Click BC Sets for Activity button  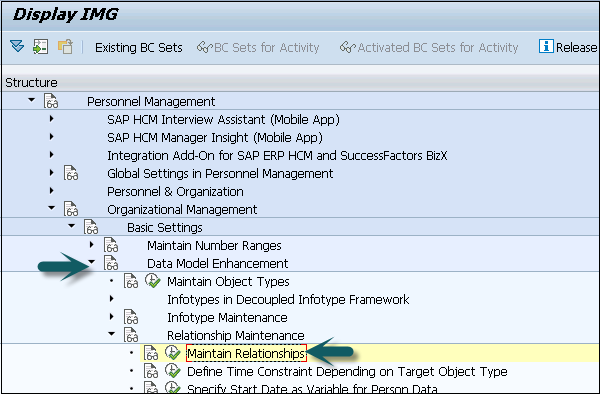258,47
